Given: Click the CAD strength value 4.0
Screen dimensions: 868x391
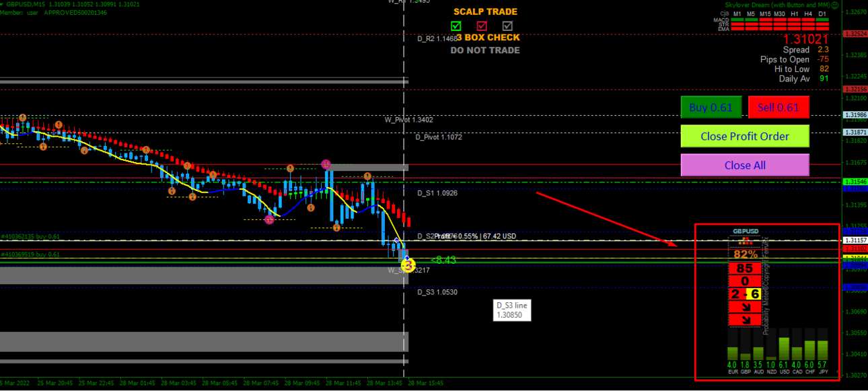Looking at the screenshot, I should click(797, 365).
